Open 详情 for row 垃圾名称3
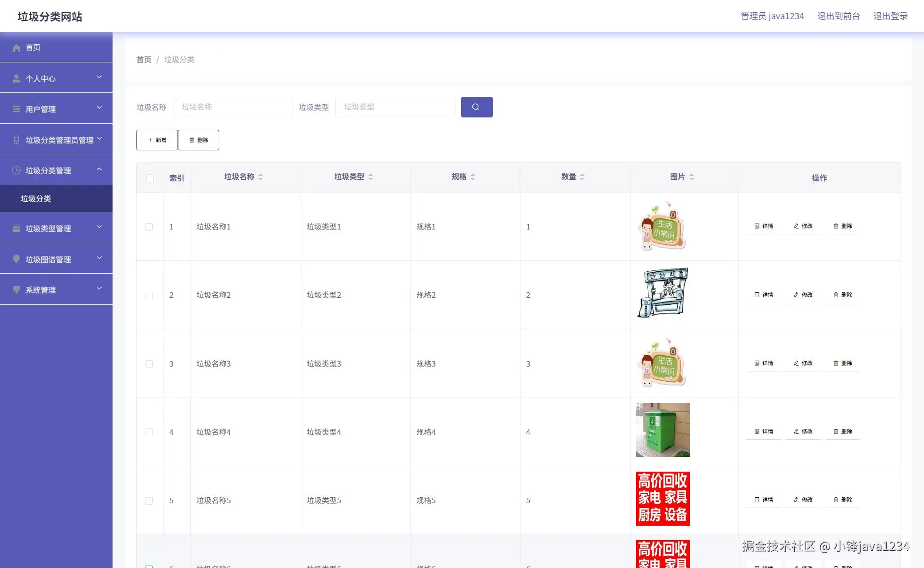 [764, 364]
